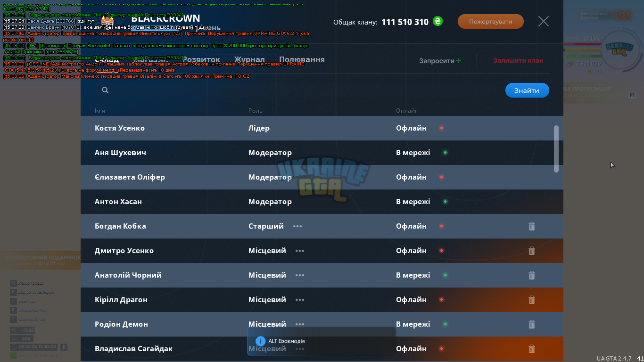Click inside the member search input field
The width and height of the screenshot is (644, 362).
pyautogui.click(x=297, y=90)
